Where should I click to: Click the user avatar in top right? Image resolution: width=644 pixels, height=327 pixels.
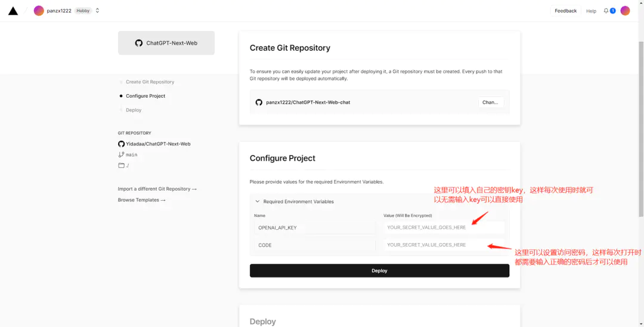[625, 11]
